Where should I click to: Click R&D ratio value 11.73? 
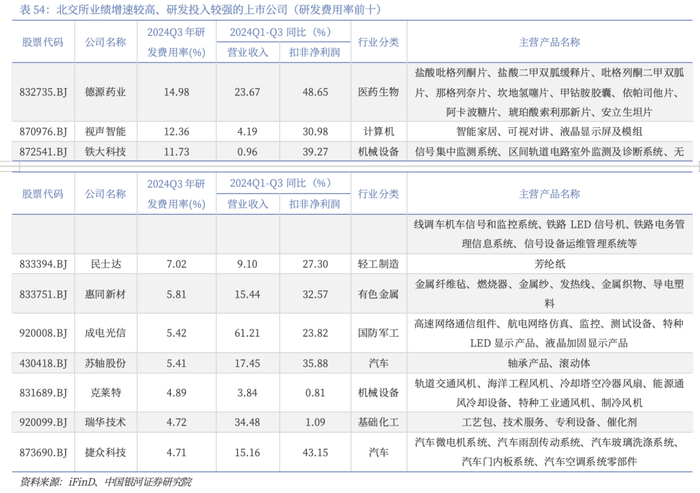176,152
